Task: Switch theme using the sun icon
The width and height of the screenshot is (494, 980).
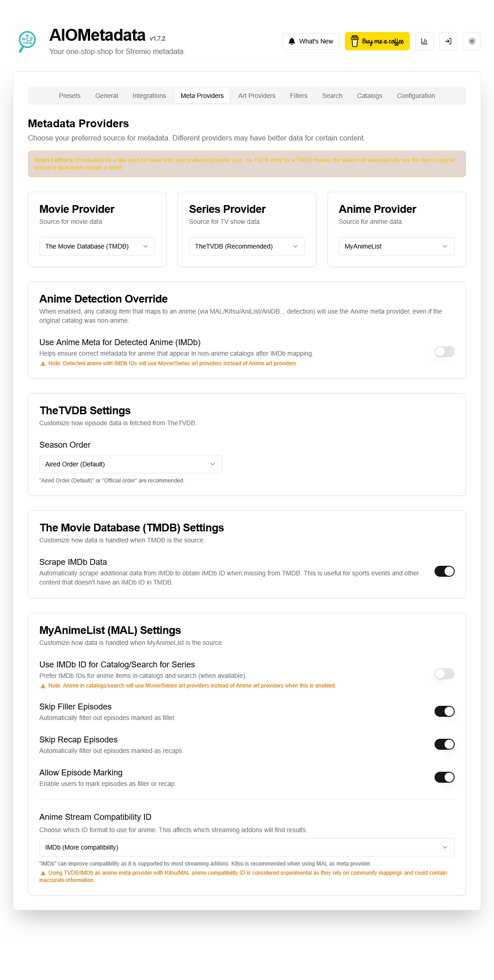Action: pos(472,41)
